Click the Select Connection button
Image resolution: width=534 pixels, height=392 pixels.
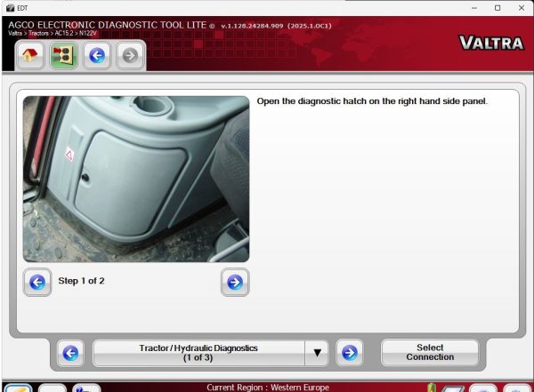click(x=430, y=353)
